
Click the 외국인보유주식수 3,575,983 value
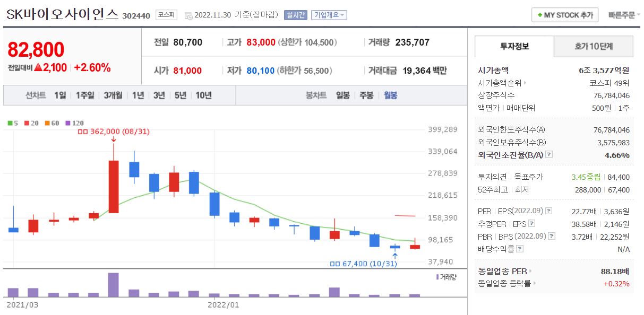click(613, 142)
